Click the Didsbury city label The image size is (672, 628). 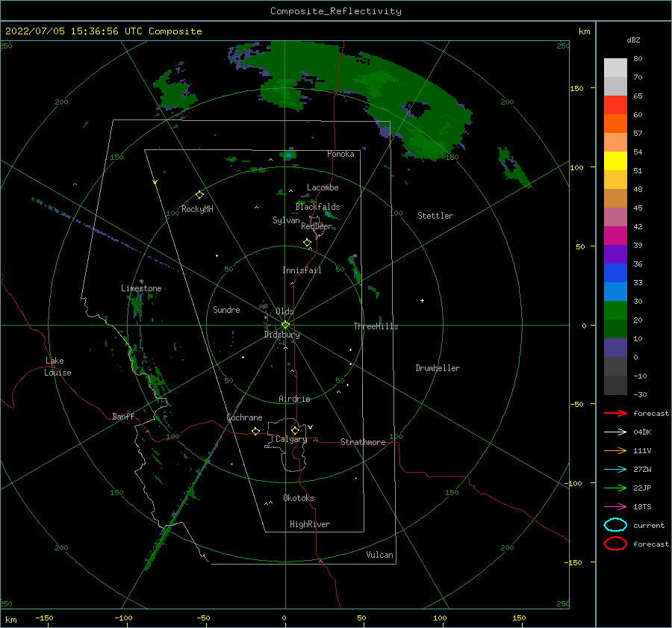tap(281, 335)
